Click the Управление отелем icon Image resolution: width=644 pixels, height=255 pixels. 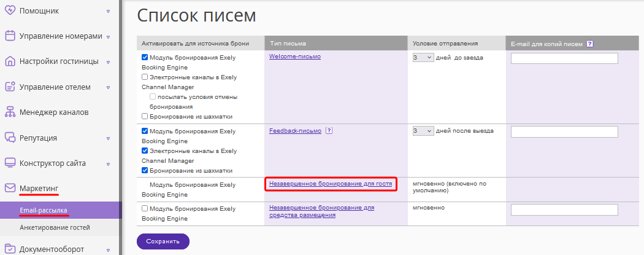[10, 87]
